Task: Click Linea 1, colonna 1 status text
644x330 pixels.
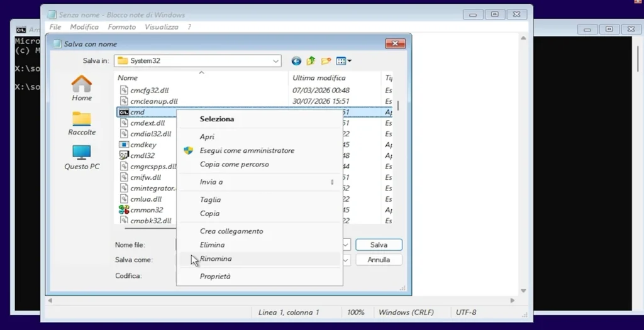Action: (288, 312)
